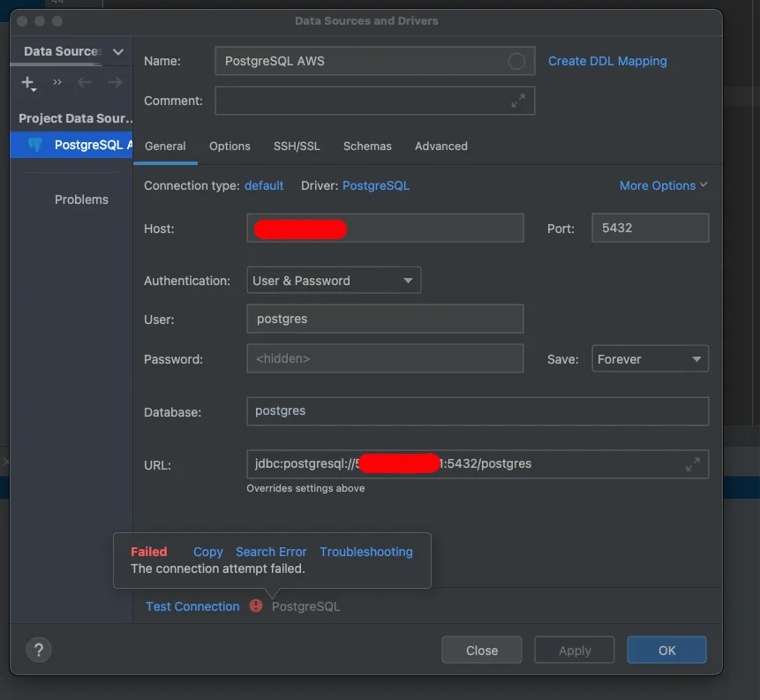Focus the Host input field
The image size is (760, 700).
[x=385, y=228]
